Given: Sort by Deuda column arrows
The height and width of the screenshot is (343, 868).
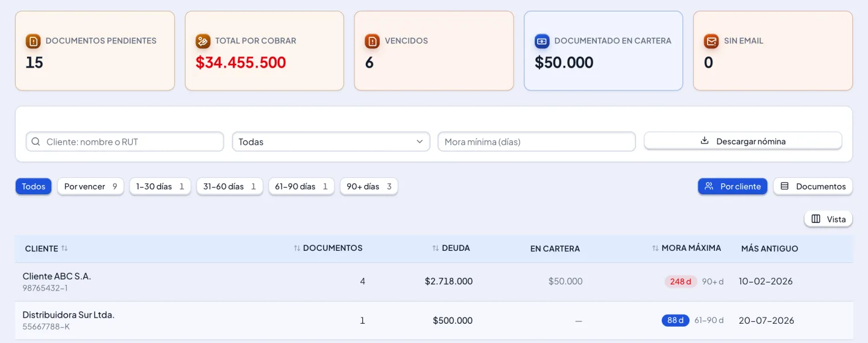Looking at the screenshot, I should pyautogui.click(x=435, y=248).
